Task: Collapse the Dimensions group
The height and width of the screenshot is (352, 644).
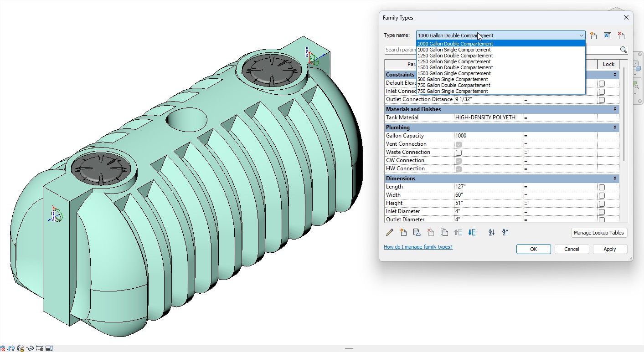Action: [615, 179]
